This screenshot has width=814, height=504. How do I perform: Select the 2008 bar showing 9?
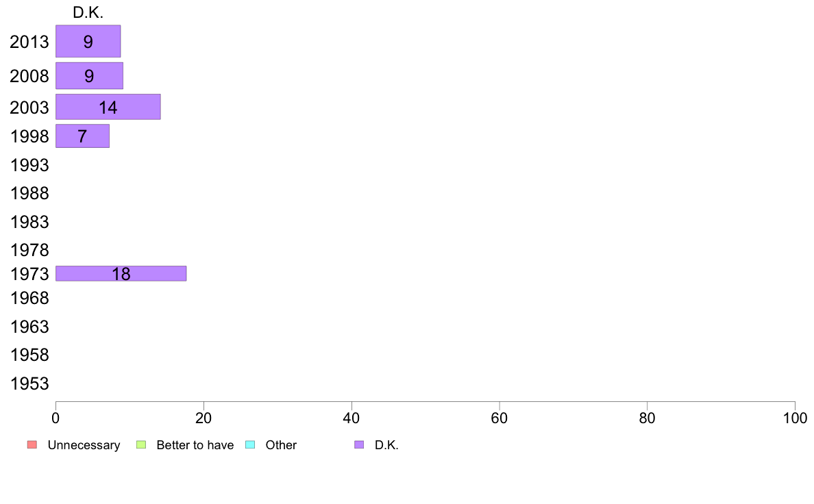point(89,76)
